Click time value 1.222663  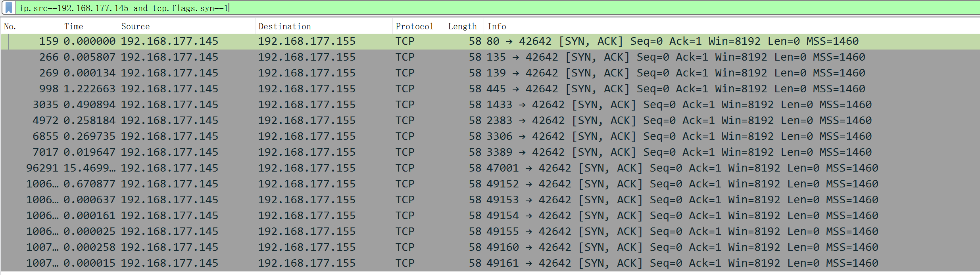[x=89, y=89]
